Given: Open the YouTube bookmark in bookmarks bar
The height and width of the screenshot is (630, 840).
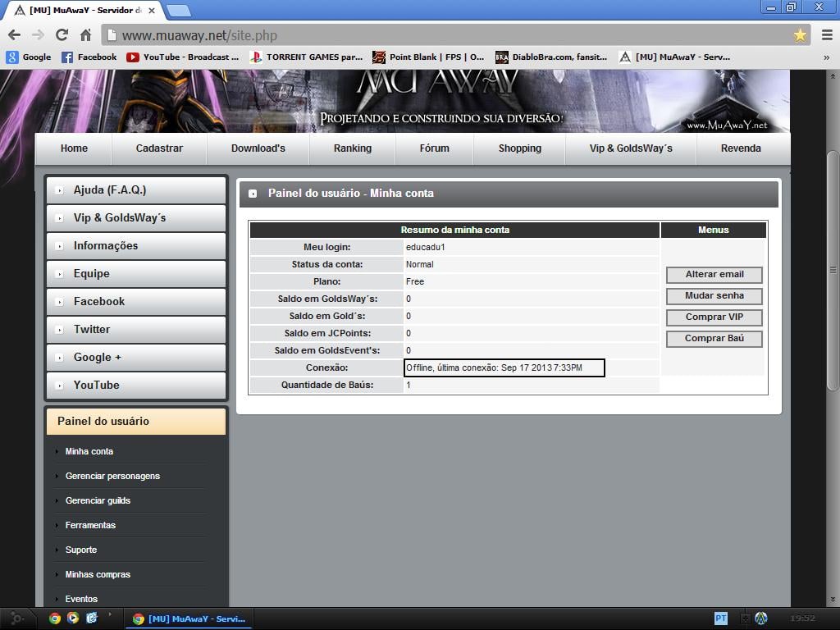Looking at the screenshot, I should (182, 57).
